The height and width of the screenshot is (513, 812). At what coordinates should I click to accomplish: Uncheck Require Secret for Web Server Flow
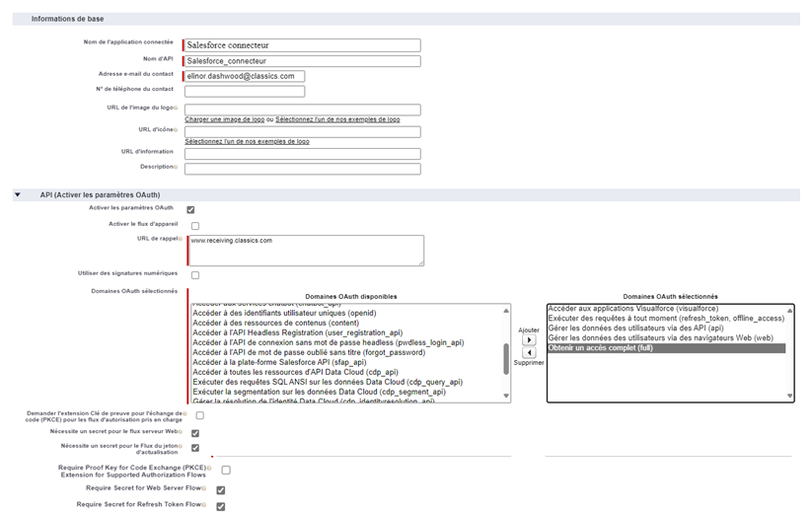[x=221, y=489]
